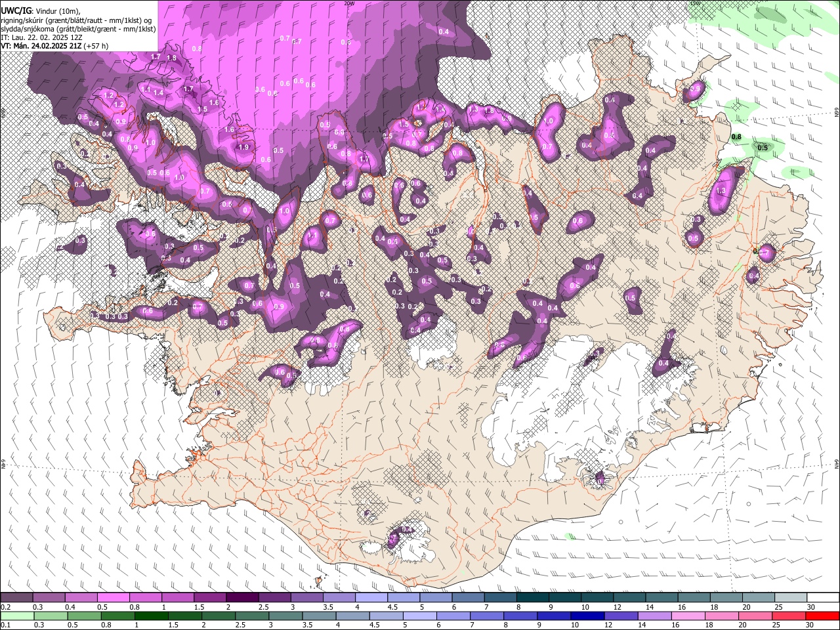Click the '64N' latitude label on right edge
The width and height of the screenshot is (840, 630).
click(x=837, y=463)
